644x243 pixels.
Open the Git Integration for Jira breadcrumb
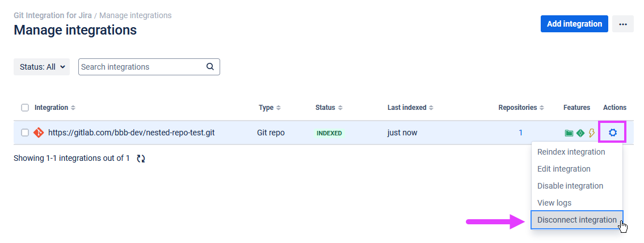point(53,15)
